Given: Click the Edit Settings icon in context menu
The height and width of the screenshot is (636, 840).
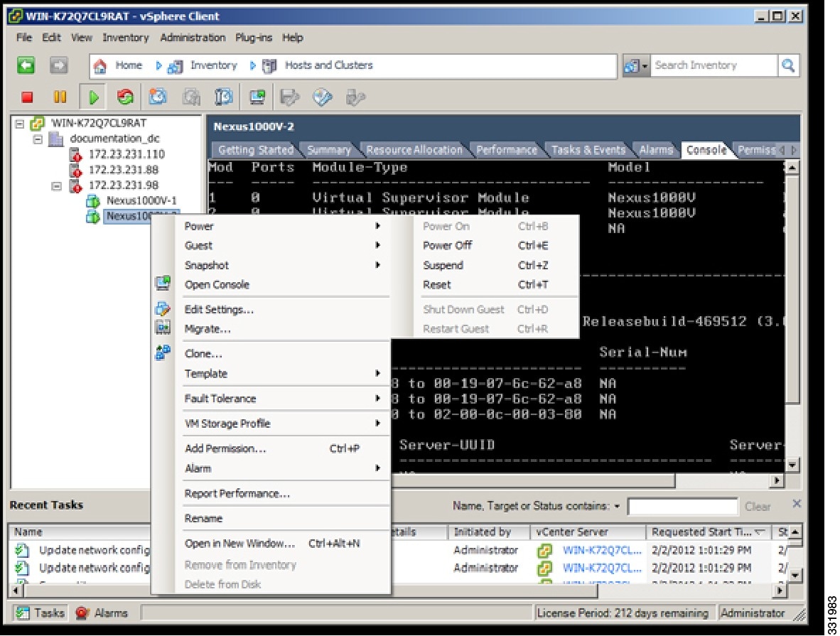Looking at the screenshot, I should click(x=163, y=308).
